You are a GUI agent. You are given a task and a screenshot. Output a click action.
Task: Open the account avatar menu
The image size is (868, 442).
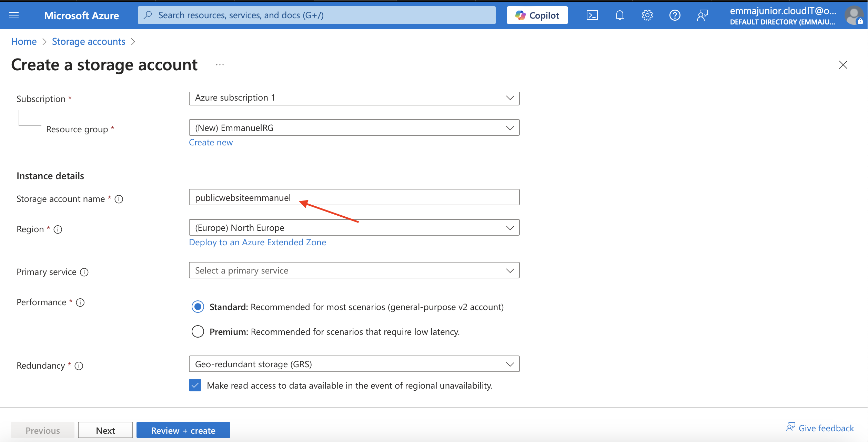click(x=854, y=16)
